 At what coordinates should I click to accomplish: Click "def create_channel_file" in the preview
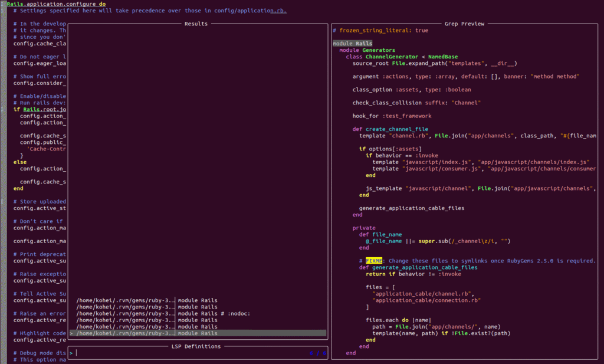point(390,129)
